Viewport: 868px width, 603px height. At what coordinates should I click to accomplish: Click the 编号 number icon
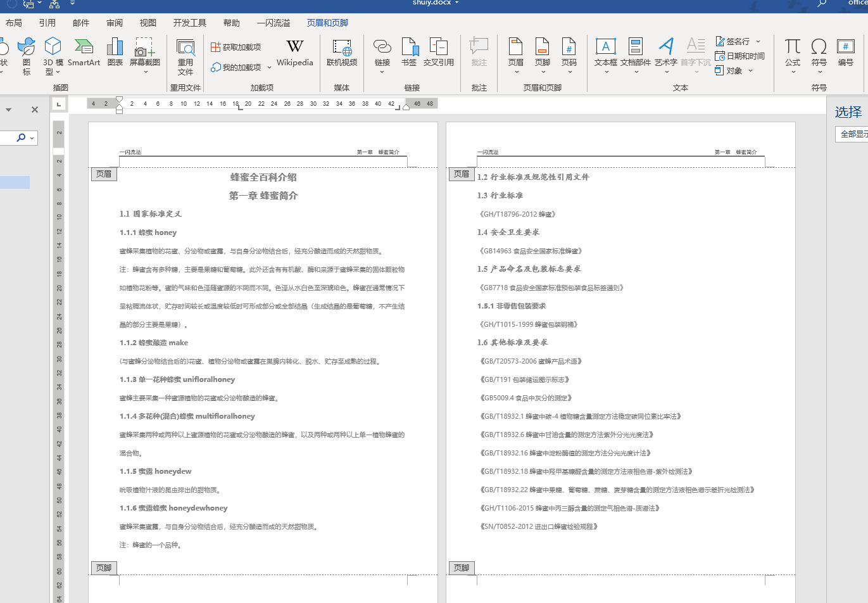point(846,46)
